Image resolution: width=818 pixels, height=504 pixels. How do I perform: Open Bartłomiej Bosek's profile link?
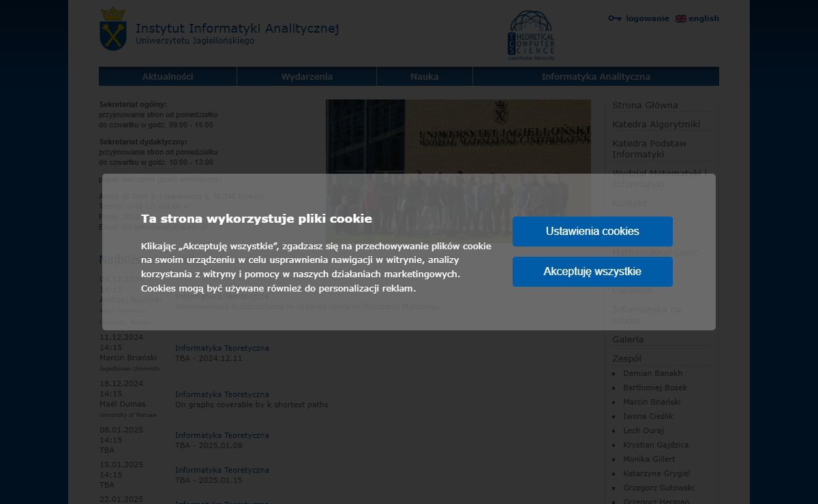655,388
